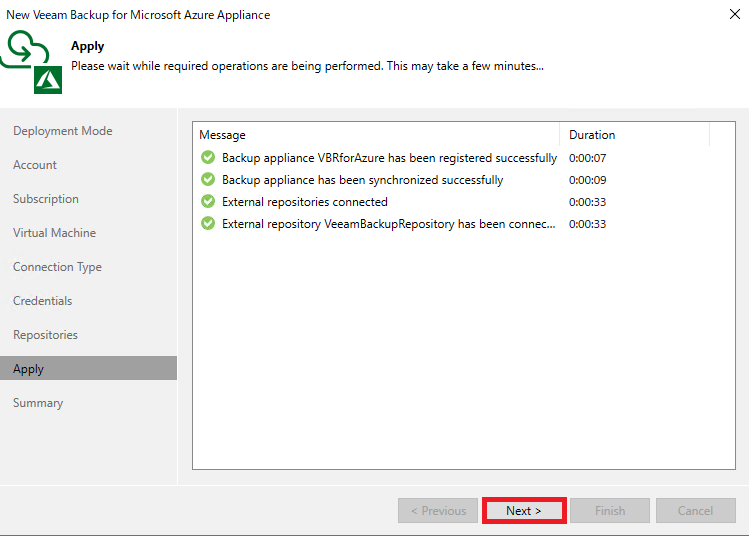Click the < Previous button

[x=438, y=511]
